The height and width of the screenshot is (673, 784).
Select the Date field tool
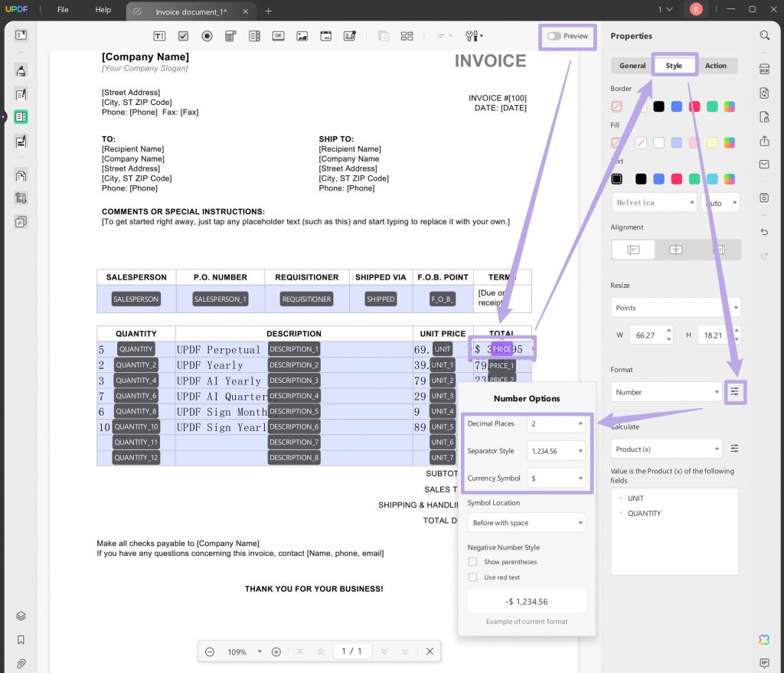click(x=326, y=36)
